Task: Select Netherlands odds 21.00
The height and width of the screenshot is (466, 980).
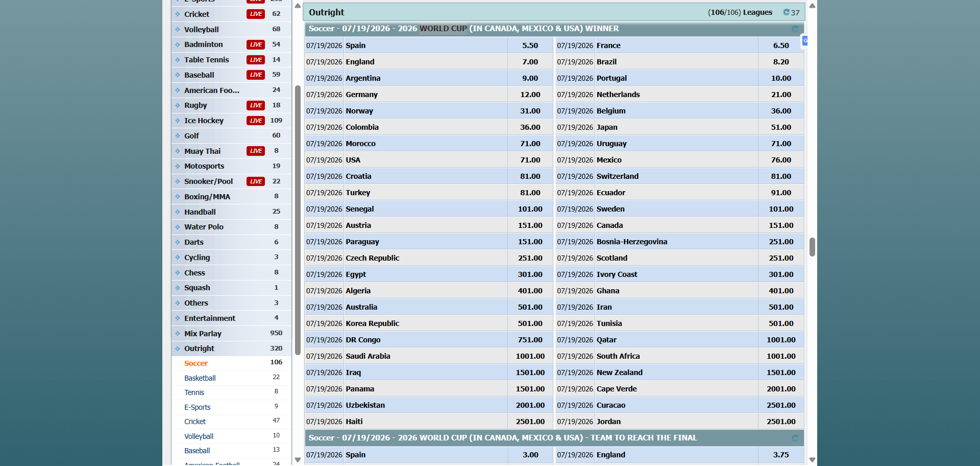Action: (x=781, y=95)
